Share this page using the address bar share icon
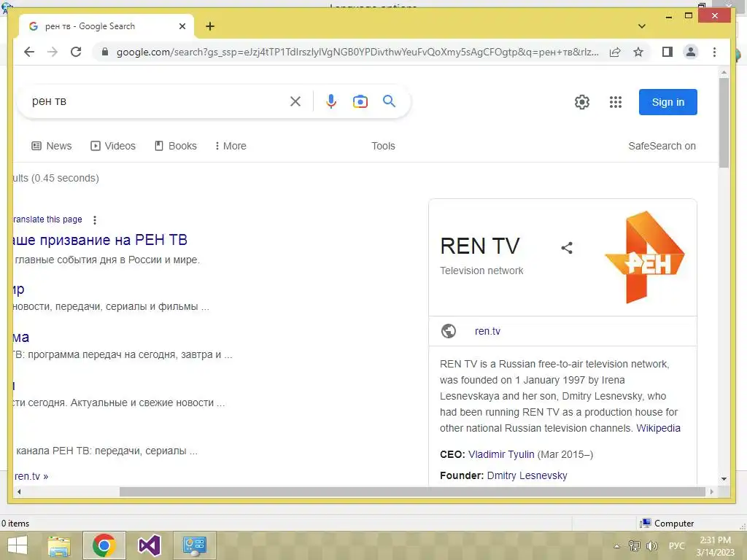This screenshot has width=747, height=560. [615, 52]
